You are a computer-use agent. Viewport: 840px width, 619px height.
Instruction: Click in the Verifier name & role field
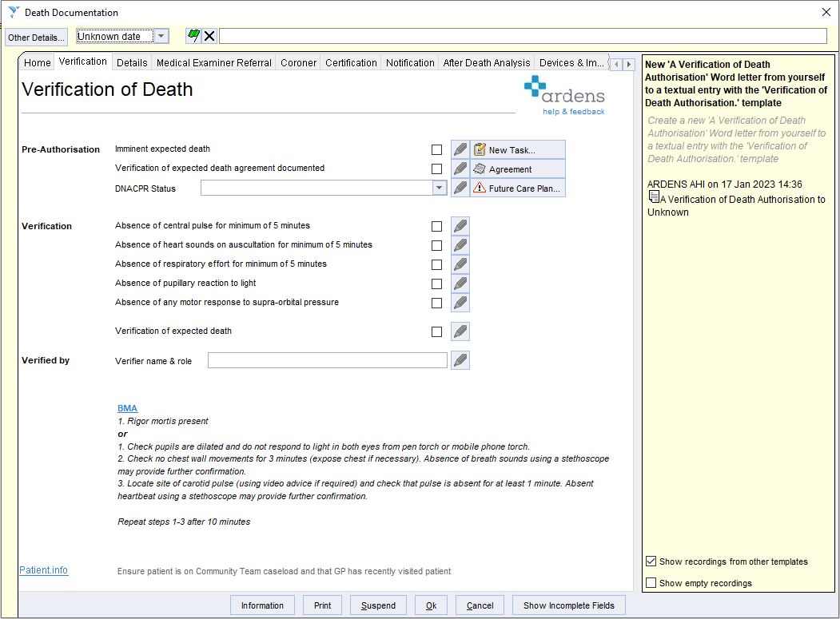pos(328,360)
